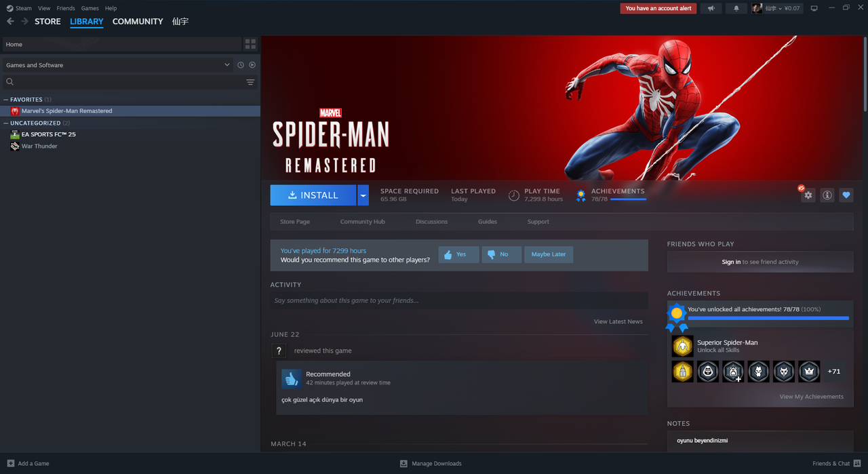Click the question mark avatar in the review entry
Screen dimensions: 868x474
tap(278, 351)
